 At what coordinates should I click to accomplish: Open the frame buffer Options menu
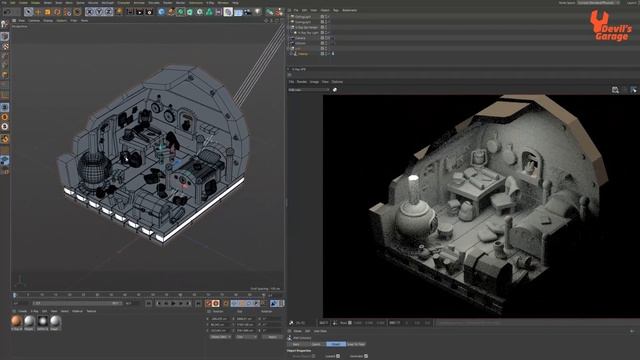337,82
